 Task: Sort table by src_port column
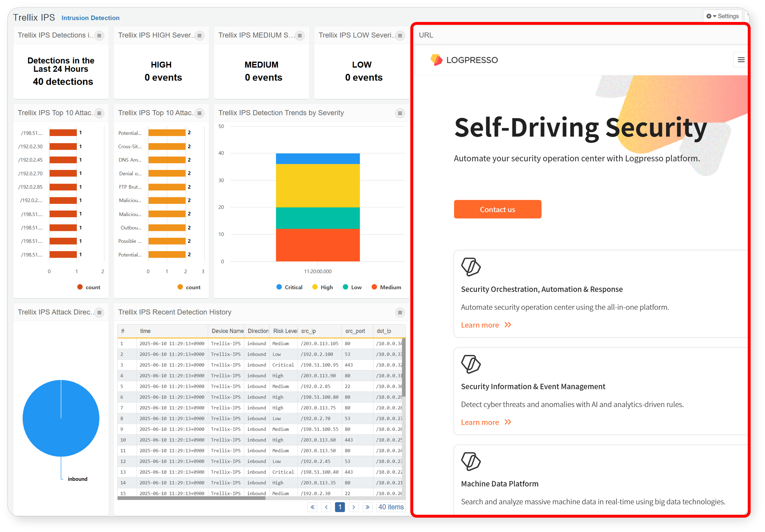pyautogui.click(x=357, y=331)
